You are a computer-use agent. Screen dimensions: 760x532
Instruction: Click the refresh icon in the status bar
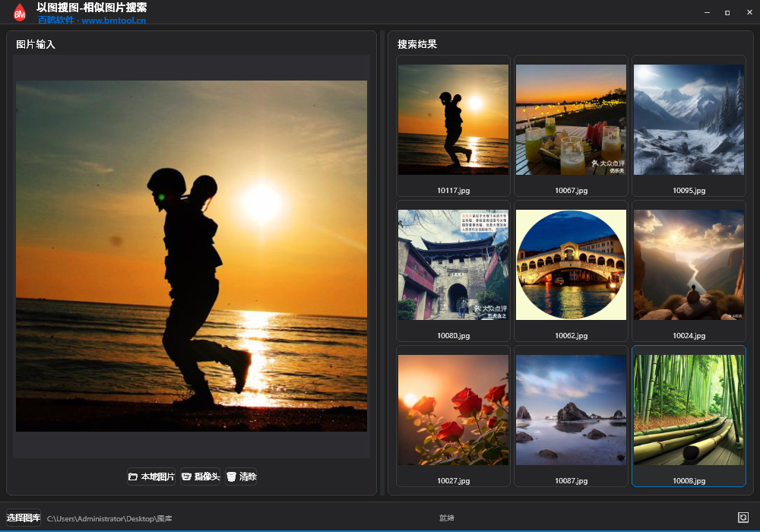click(743, 518)
